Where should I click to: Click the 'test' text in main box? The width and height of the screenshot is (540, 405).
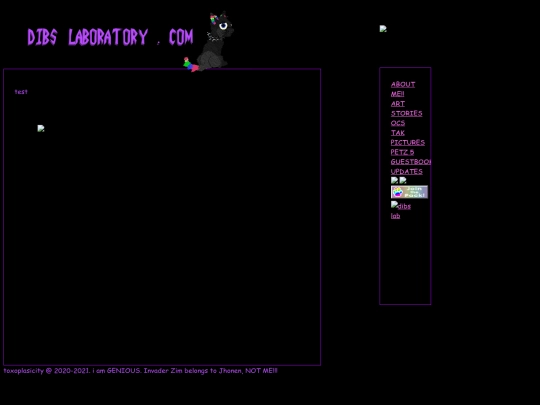tap(21, 92)
